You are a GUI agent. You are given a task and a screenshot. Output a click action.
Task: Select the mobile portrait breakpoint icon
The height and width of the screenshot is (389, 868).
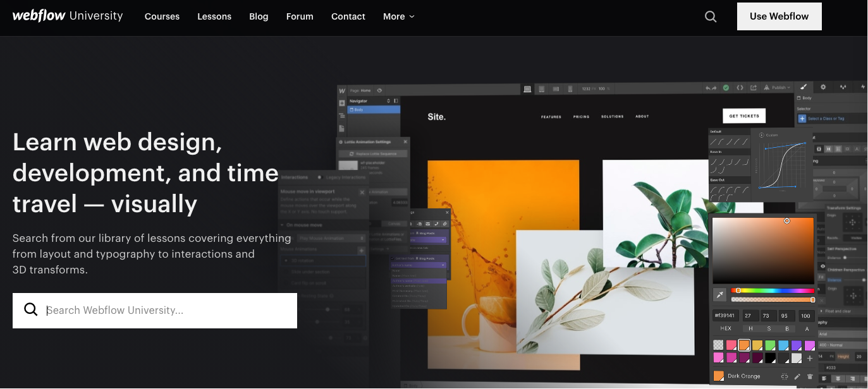(x=570, y=88)
